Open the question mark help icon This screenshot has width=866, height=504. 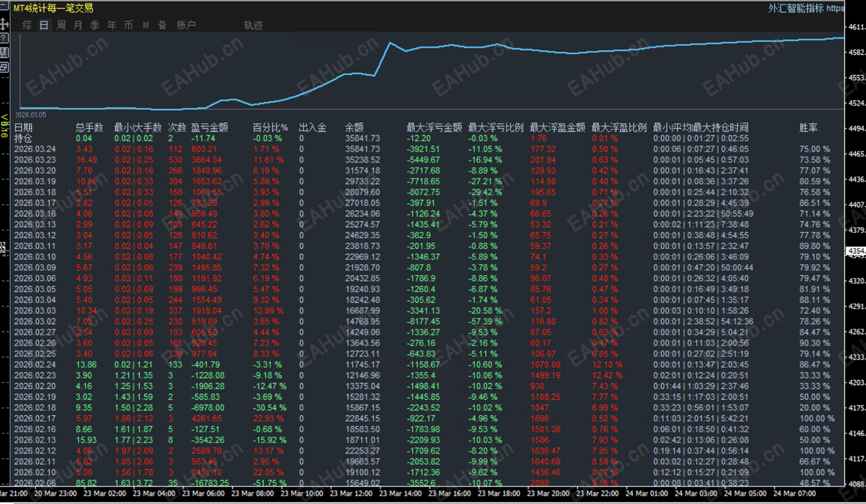pos(4,38)
